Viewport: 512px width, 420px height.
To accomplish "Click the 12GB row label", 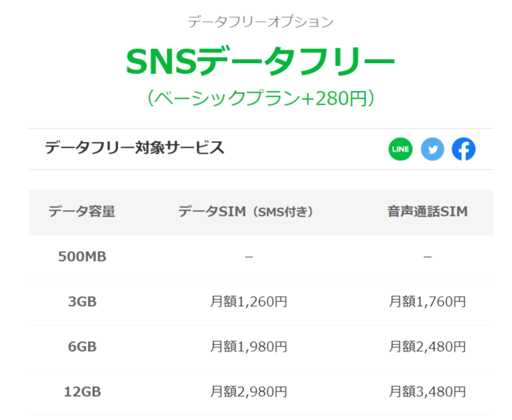I will pos(82,392).
